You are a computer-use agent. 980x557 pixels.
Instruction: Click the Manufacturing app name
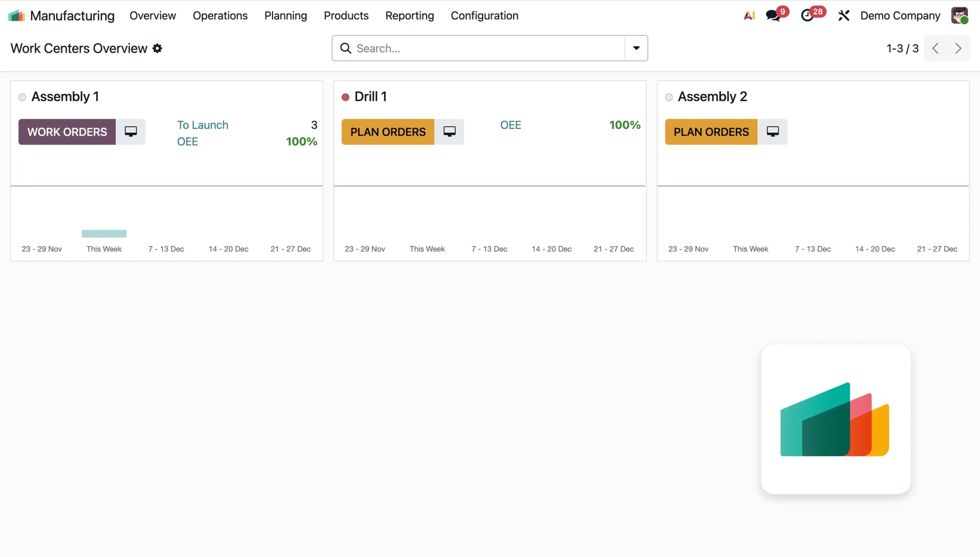click(x=72, y=16)
